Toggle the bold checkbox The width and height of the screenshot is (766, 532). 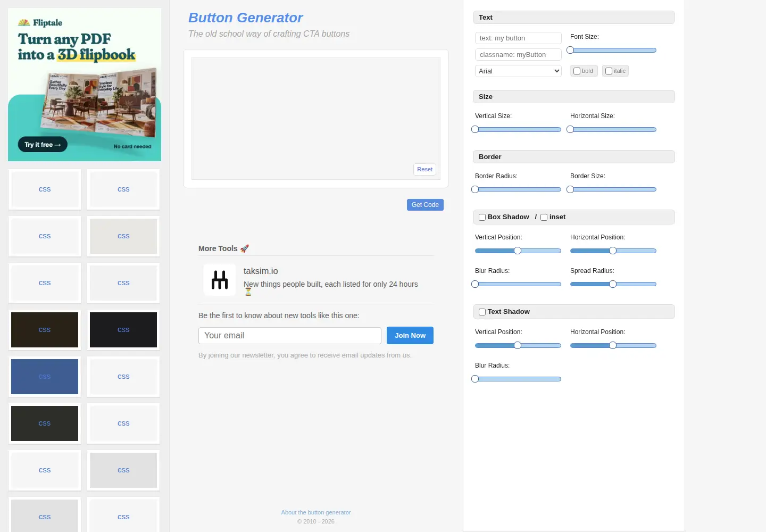(577, 71)
